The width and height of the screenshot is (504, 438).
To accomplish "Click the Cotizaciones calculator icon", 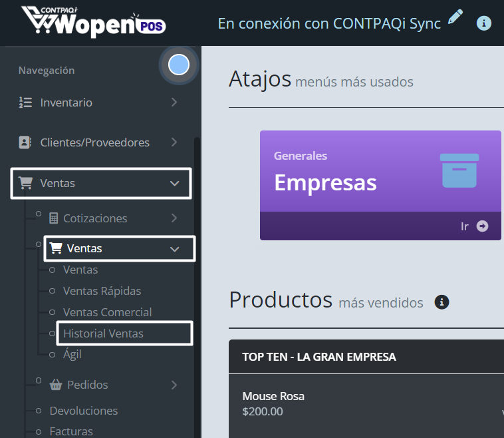I will tap(54, 218).
